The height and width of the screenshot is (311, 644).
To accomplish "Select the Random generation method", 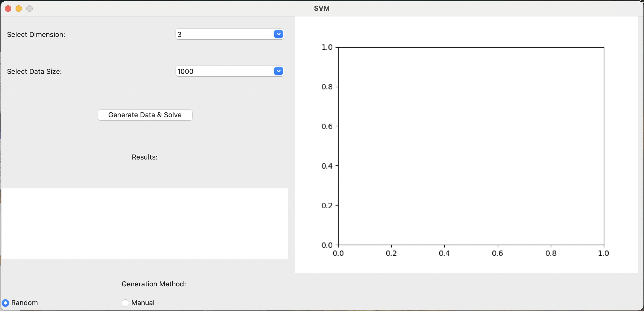I will tap(5, 303).
